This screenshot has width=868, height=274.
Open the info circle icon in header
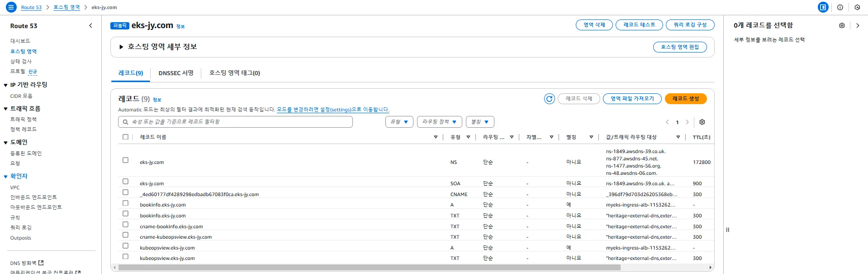[840, 7]
